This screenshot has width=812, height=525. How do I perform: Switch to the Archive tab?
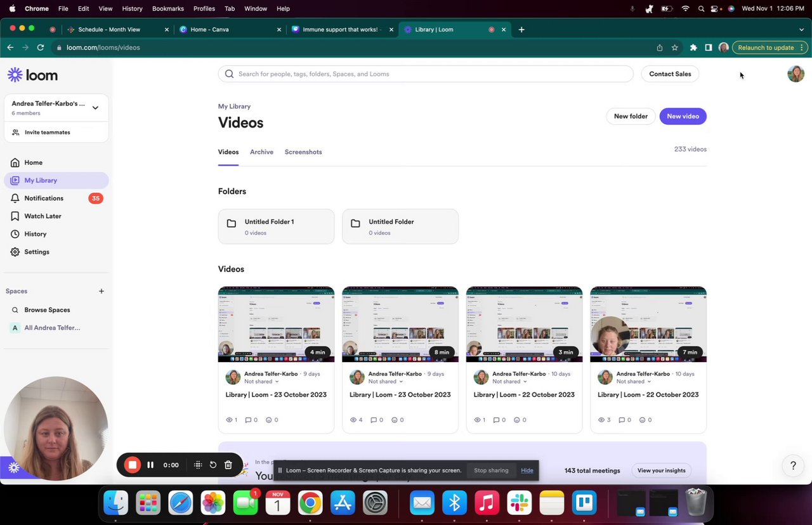click(x=261, y=152)
